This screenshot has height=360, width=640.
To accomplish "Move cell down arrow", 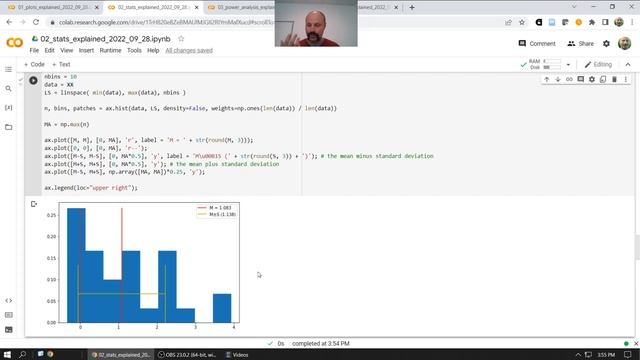I will click(x=558, y=79).
